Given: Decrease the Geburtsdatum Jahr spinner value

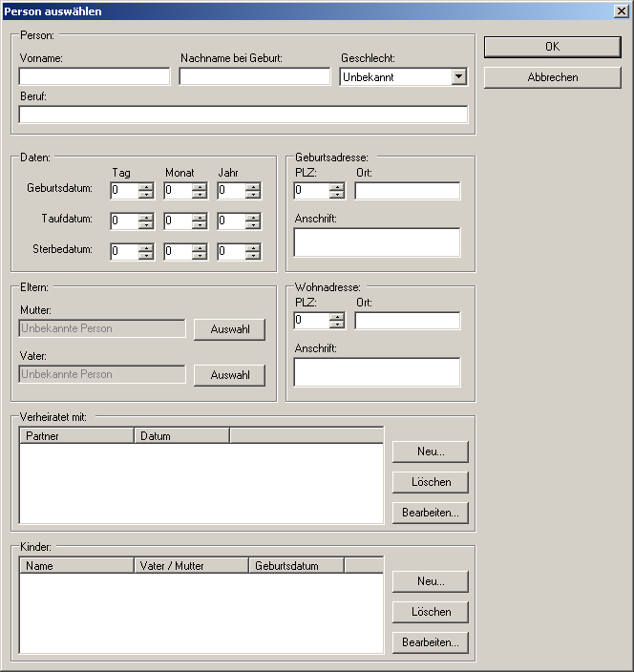Looking at the screenshot, I should [253, 195].
